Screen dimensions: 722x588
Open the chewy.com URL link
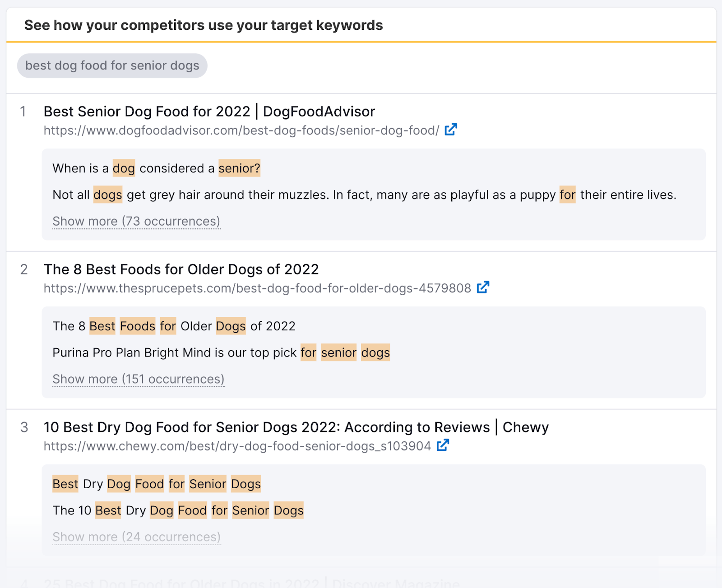(x=237, y=446)
